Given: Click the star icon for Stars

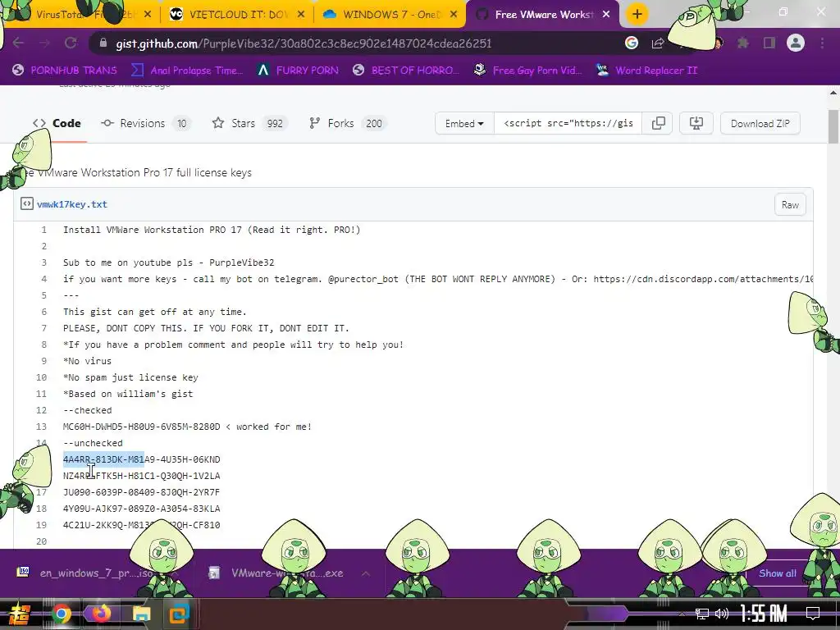Looking at the screenshot, I should point(218,123).
